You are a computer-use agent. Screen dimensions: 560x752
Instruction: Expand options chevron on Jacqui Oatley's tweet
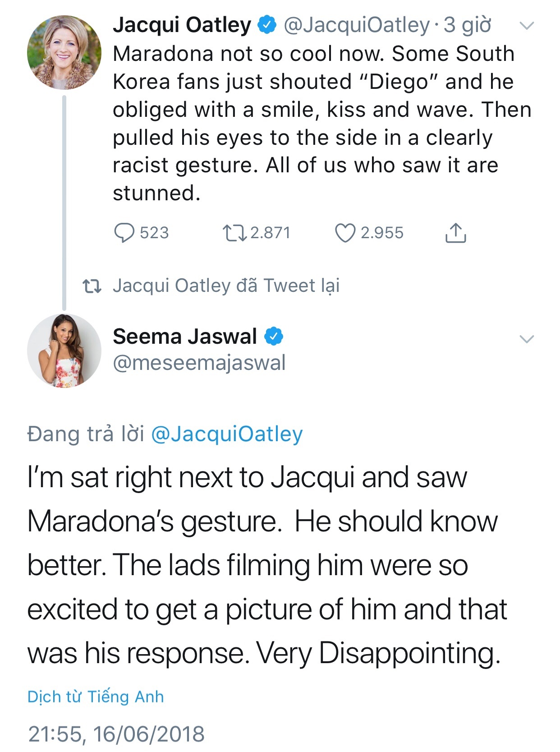coord(527,26)
